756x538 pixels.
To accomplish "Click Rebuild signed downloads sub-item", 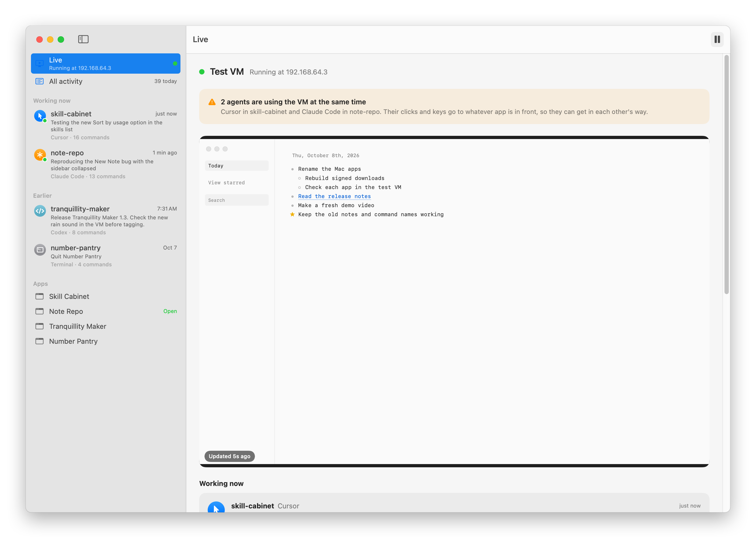I will (x=345, y=179).
